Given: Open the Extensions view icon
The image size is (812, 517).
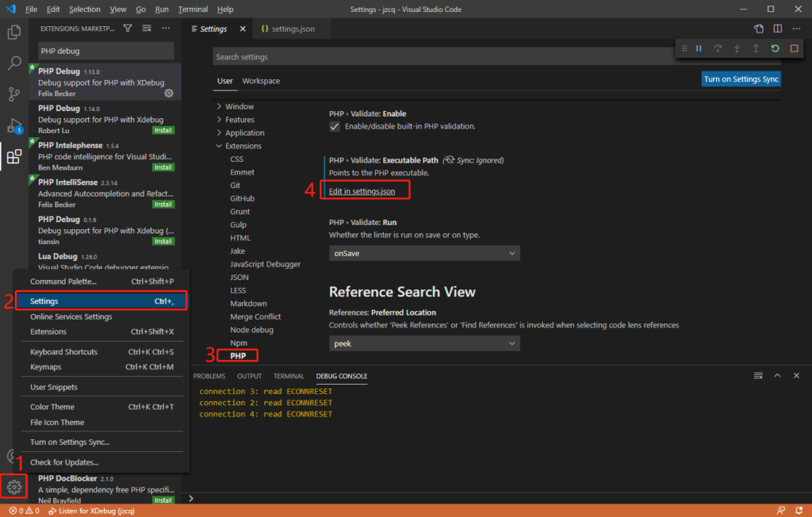Looking at the screenshot, I should pyautogui.click(x=14, y=156).
